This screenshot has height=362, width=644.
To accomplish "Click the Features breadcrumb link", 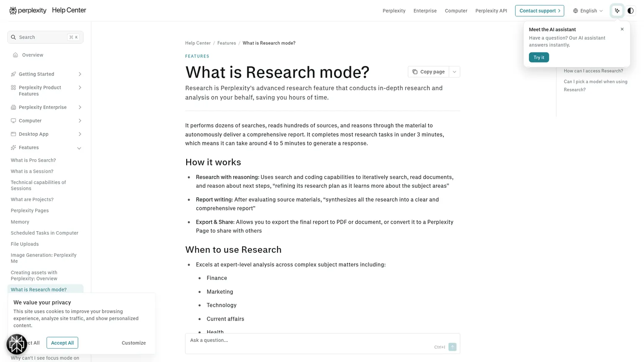I will pos(226,43).
